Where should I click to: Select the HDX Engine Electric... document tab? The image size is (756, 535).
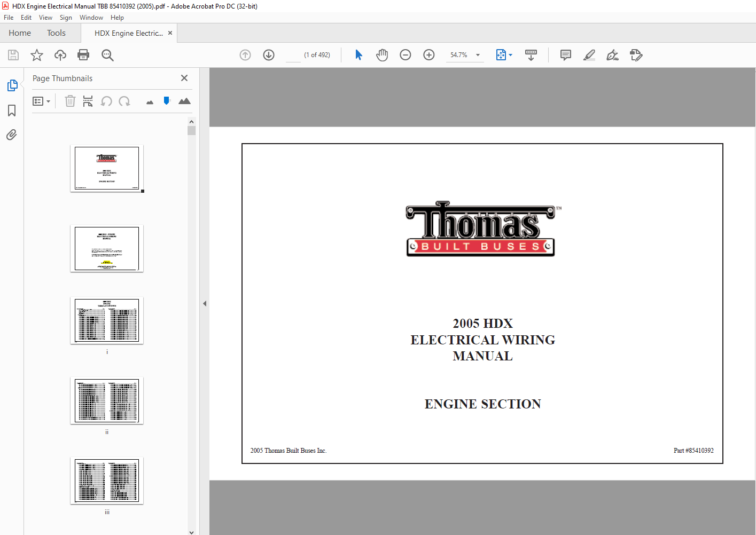[x=128, y=33]
